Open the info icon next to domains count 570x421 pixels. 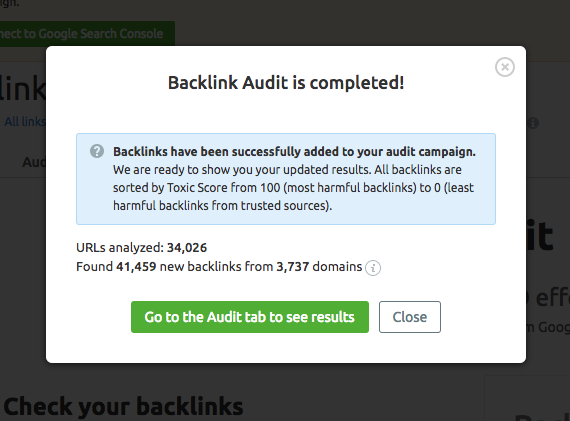373,268
